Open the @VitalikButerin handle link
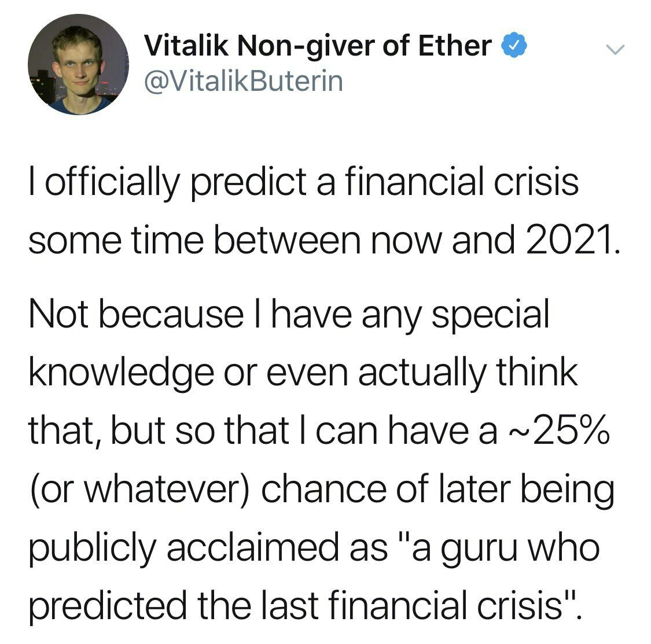 244,81
